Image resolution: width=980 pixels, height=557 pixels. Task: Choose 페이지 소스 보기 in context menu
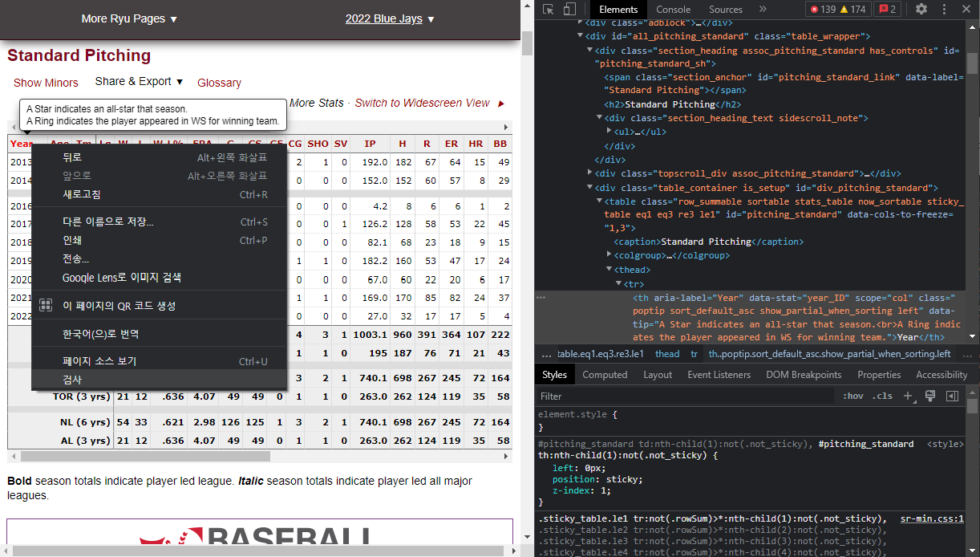click(159, 361)
